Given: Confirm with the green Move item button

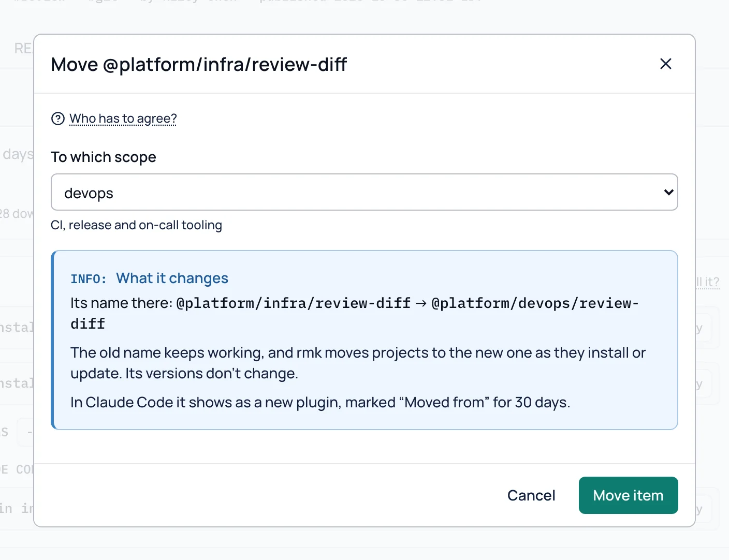Looking at the screenshot, I should [x=628, y=495].
